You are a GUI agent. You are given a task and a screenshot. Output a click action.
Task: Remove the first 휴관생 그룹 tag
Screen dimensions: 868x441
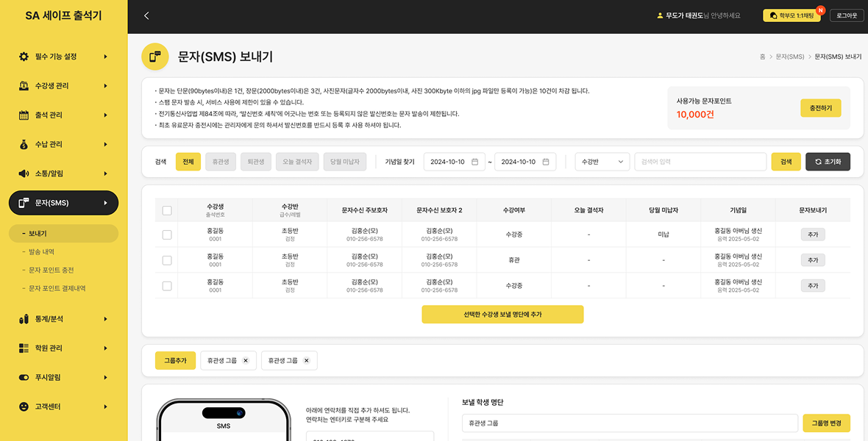(246, 361)
